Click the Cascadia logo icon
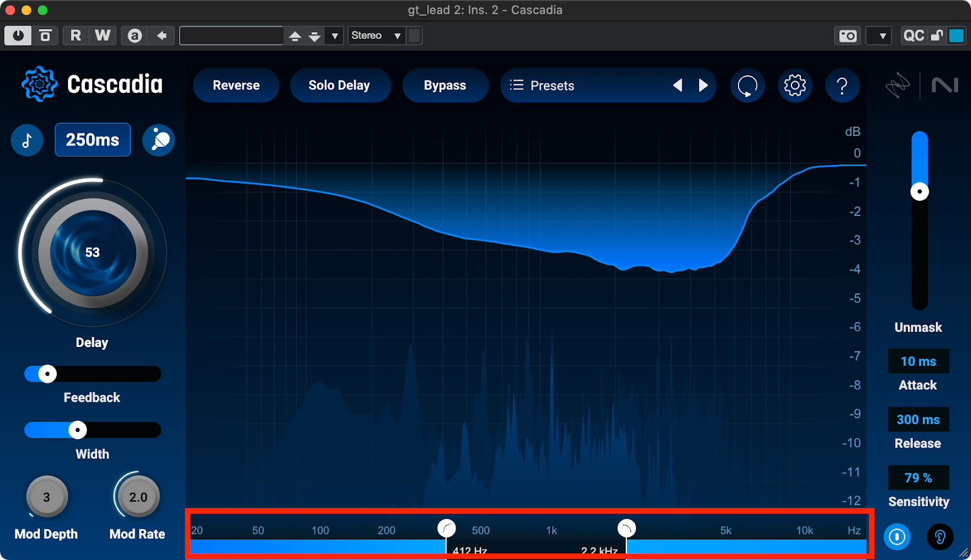 coord(39,84)
